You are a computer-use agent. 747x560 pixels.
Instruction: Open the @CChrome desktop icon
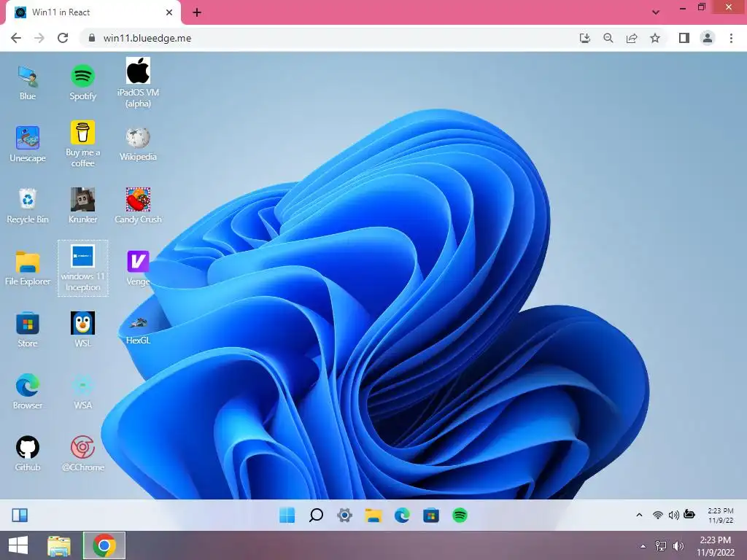click(x=83, y=454)
